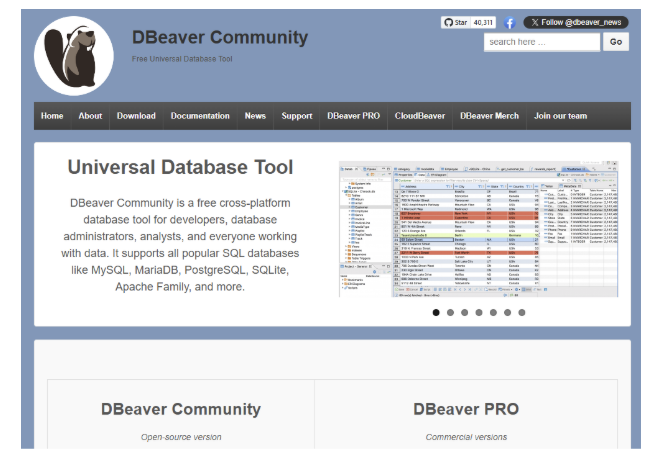The height and width of the screenshot is (466, 658).
Task: Open DBeaver PRO in the navigation bar
Action: pos(351,116)
